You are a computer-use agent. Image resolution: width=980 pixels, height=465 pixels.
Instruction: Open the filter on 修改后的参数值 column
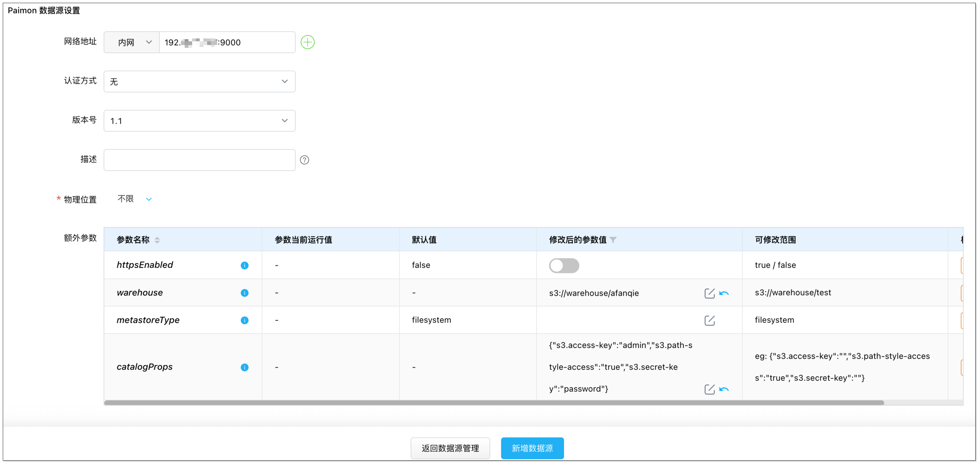pyautogui.click(x=613, y=240)
